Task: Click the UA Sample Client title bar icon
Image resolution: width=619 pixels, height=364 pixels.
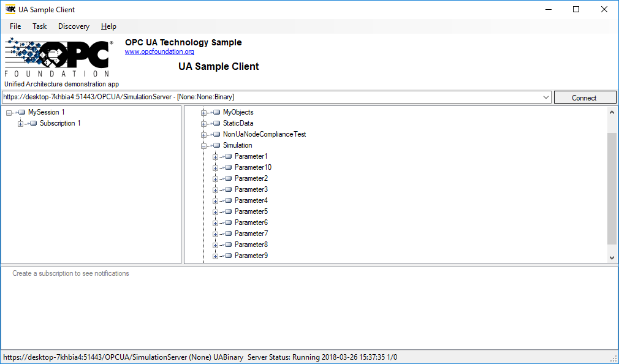Action: click(x=10, y=9)
